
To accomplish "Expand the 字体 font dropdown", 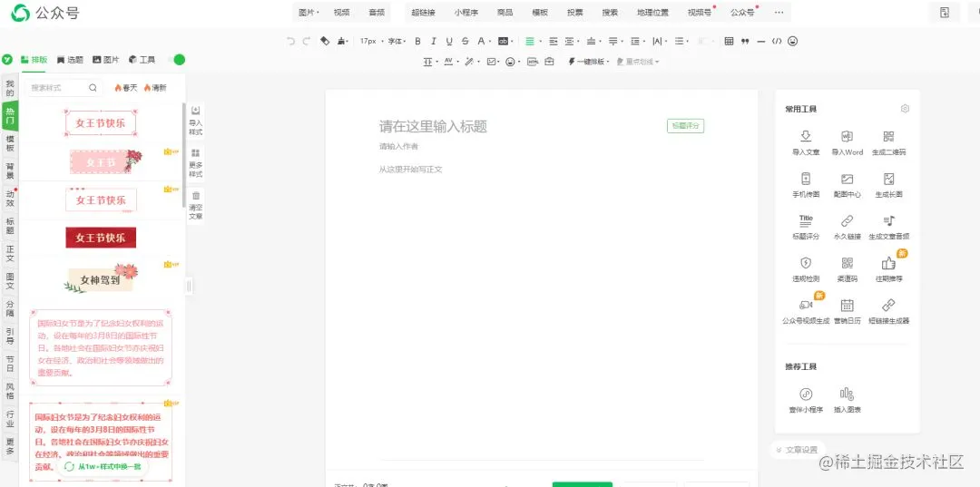I will [x=397, y=41].
